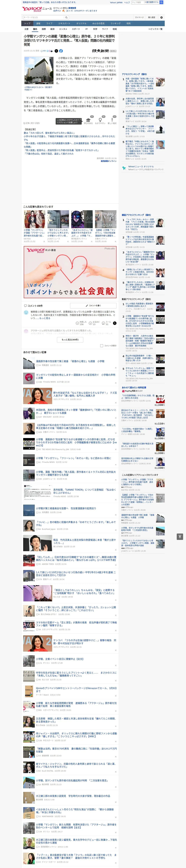Click the 新しい視点 exclamation reaction
The image size is (186, 868).
112,121
